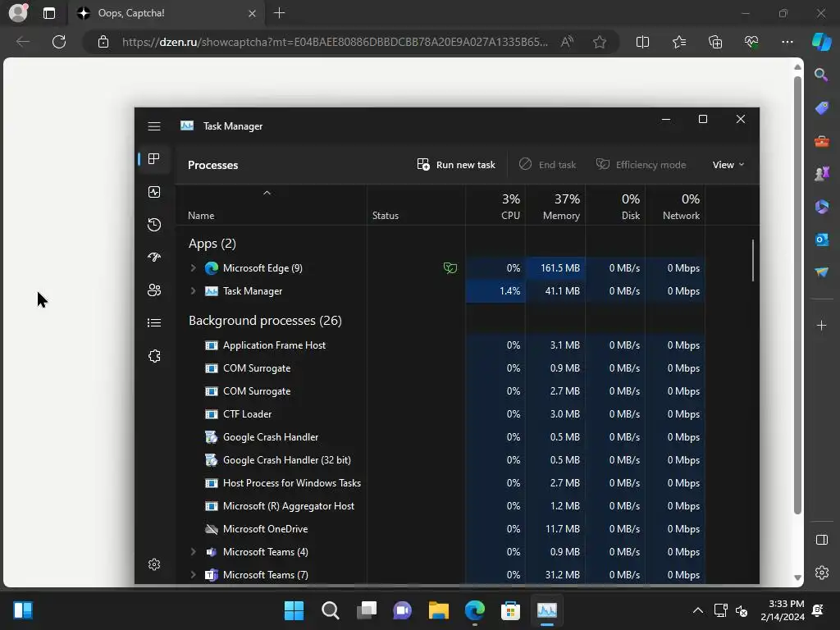The height and width of the screenshot is (630, 840).
Task: Open File Explorer from taskbar
Action: click(x=438, y=610)
